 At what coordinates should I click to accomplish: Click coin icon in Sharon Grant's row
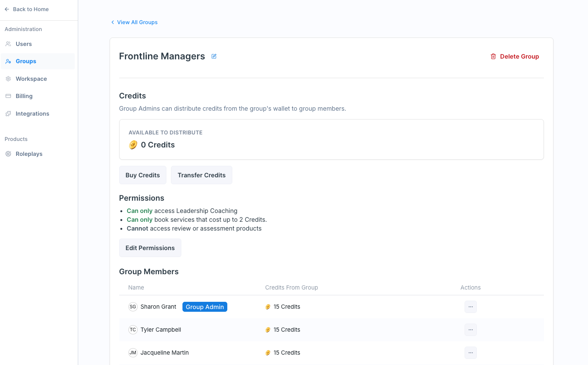click(268, 307)
